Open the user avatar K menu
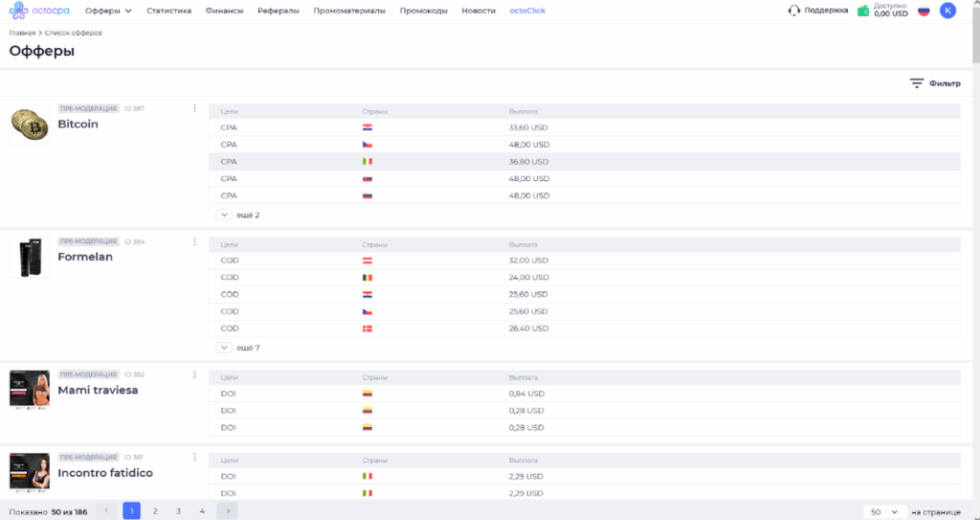This screenshot has width=980, height=520. pyautogui.click(x=947, y=11)
